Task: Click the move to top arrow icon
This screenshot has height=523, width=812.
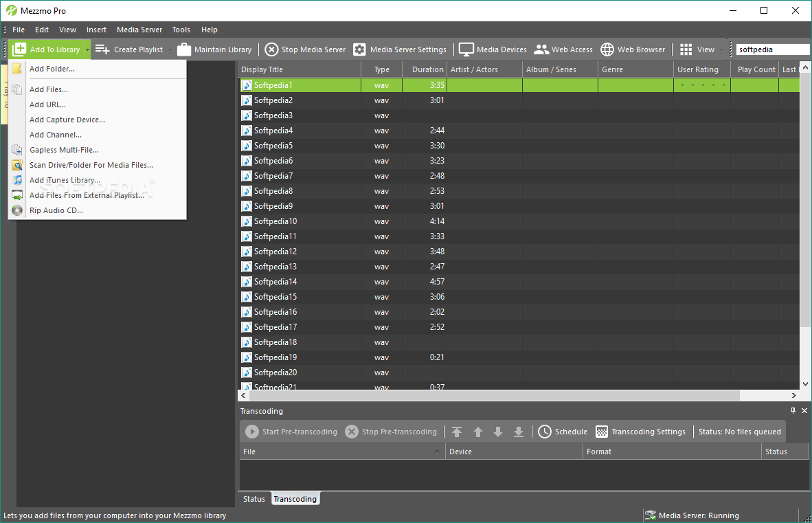Action: click(x=457, y=432)
